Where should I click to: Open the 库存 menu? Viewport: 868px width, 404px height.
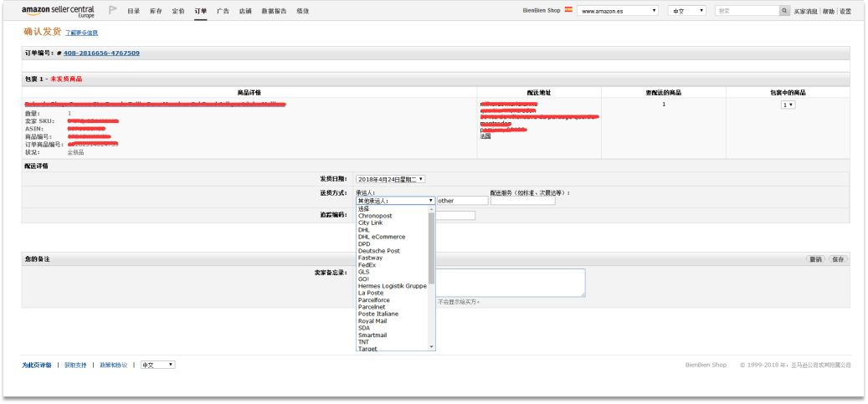[x=157, y=11]
